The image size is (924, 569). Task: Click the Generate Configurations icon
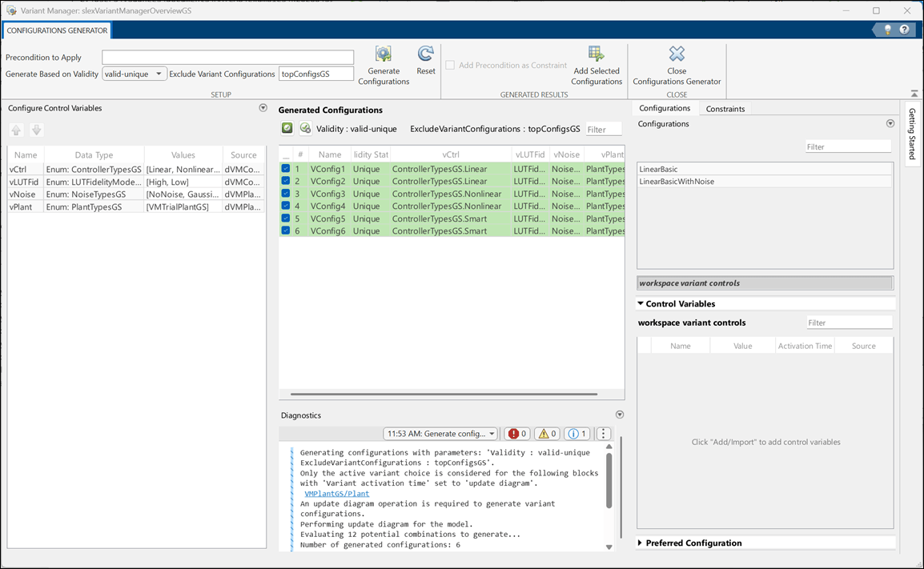pyautogui.click(x=383, y=54)
